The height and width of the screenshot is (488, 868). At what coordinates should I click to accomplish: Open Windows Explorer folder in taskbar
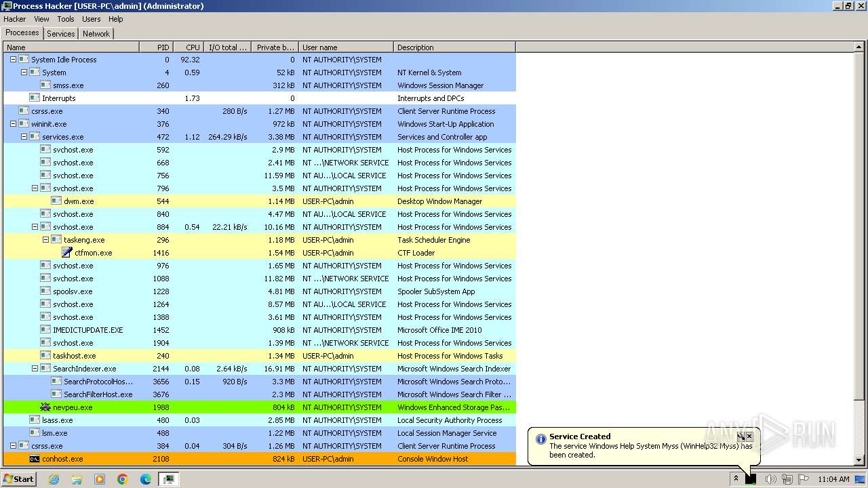[x=77, y=479]
